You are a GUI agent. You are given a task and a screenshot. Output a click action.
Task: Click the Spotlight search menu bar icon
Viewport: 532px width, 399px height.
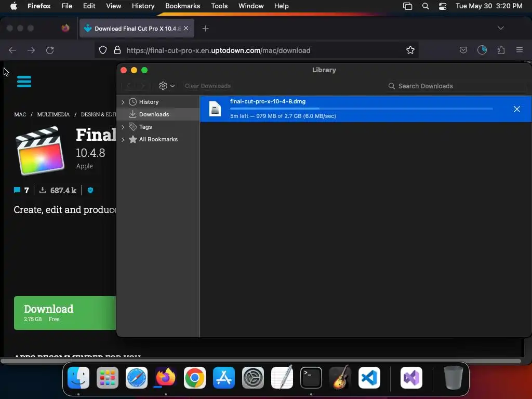(x=425, y=6)
